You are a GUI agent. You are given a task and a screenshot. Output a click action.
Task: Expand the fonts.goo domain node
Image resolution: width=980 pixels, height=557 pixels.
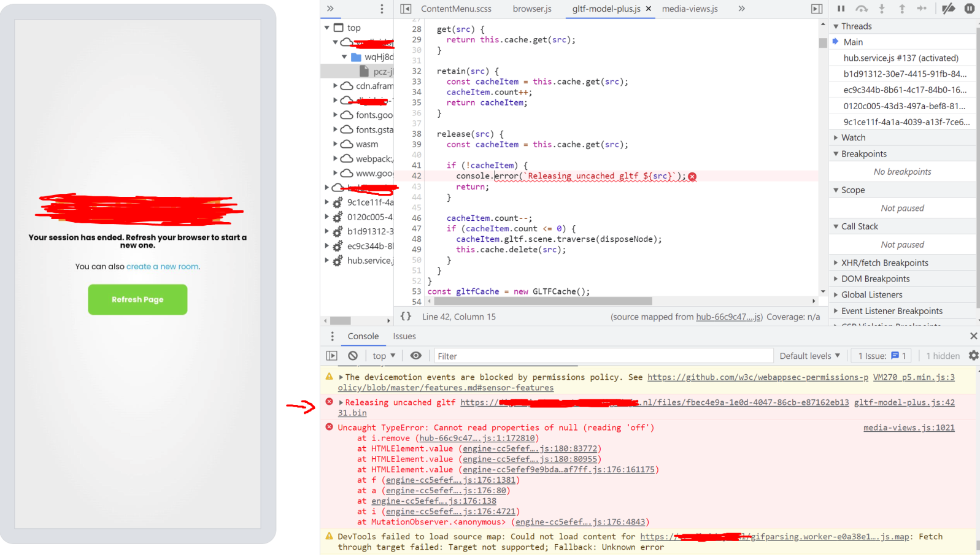click(335, 115)
